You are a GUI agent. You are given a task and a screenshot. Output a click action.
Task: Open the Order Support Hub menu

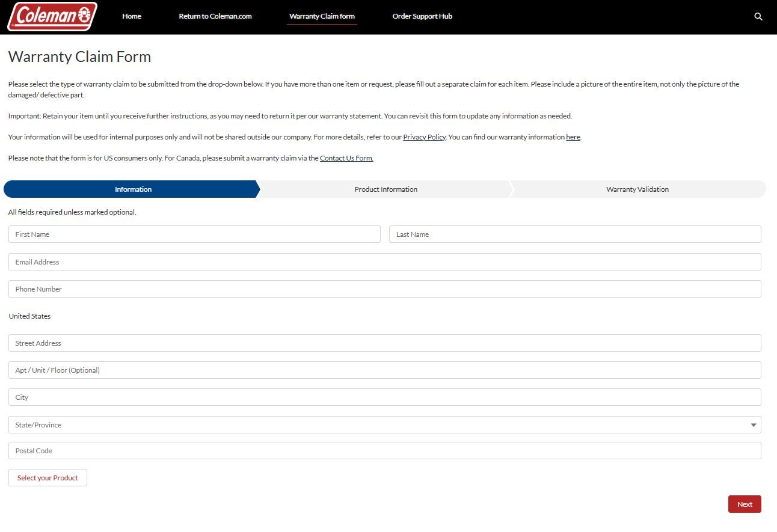tap(422, 16)
